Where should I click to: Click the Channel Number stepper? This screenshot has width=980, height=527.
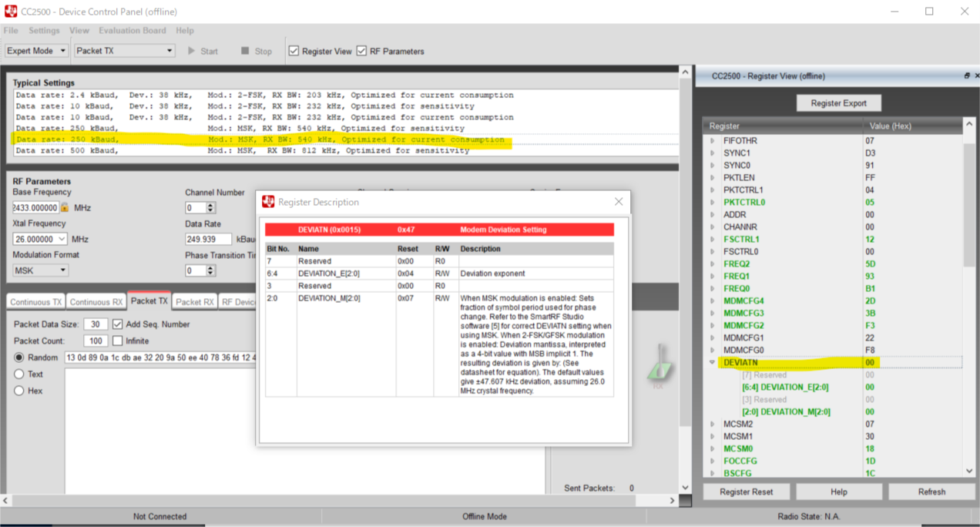click(210, 208)
